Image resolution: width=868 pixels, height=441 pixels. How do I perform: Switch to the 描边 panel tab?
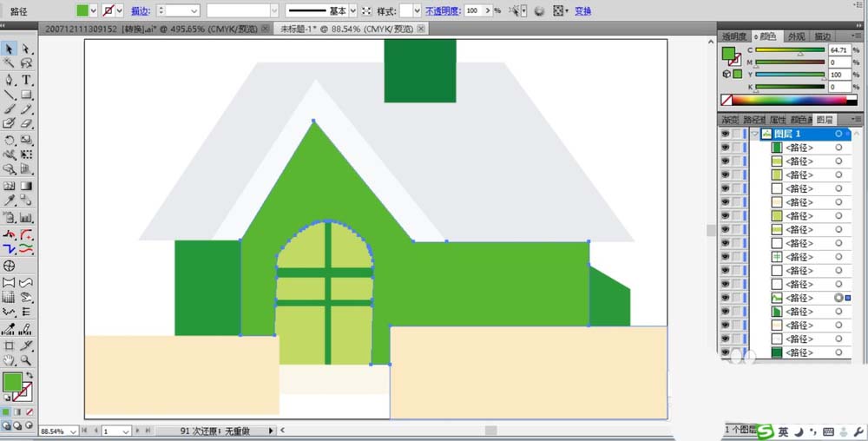[822, 36]
